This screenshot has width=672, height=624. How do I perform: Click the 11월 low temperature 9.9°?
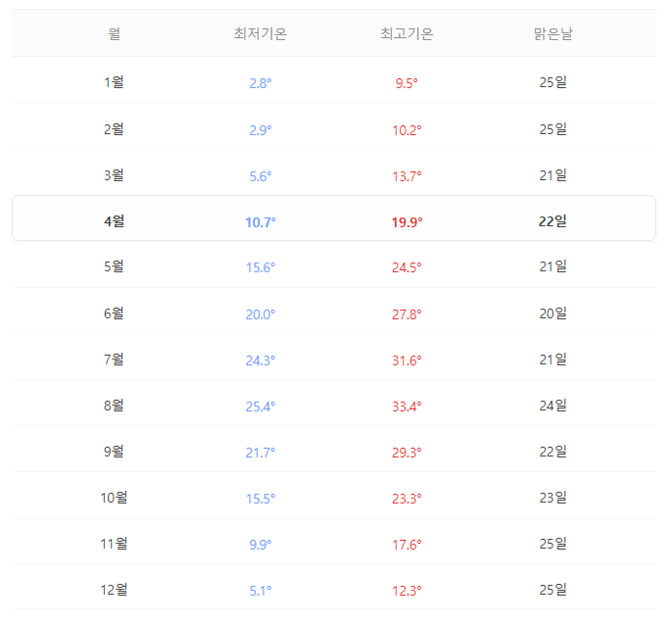coord(261,545)
